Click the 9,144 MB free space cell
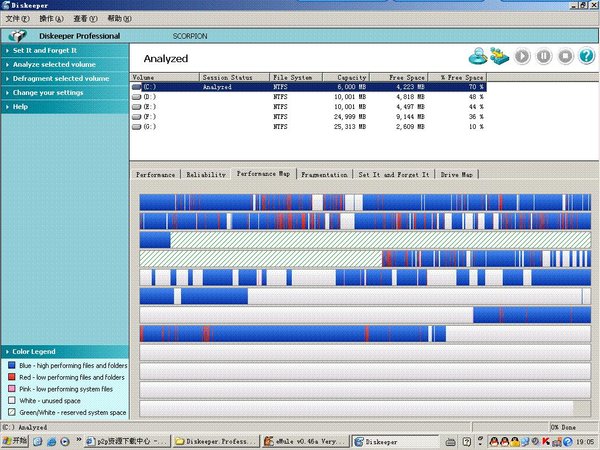This screenshot has width=600, height=450. coord(410,117)
